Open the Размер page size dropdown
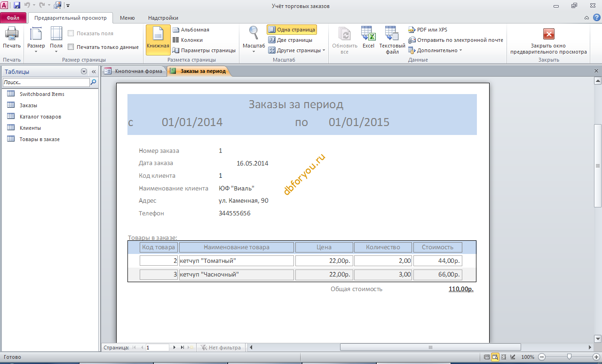Screen dimensions: 602x364 [36, 40]
